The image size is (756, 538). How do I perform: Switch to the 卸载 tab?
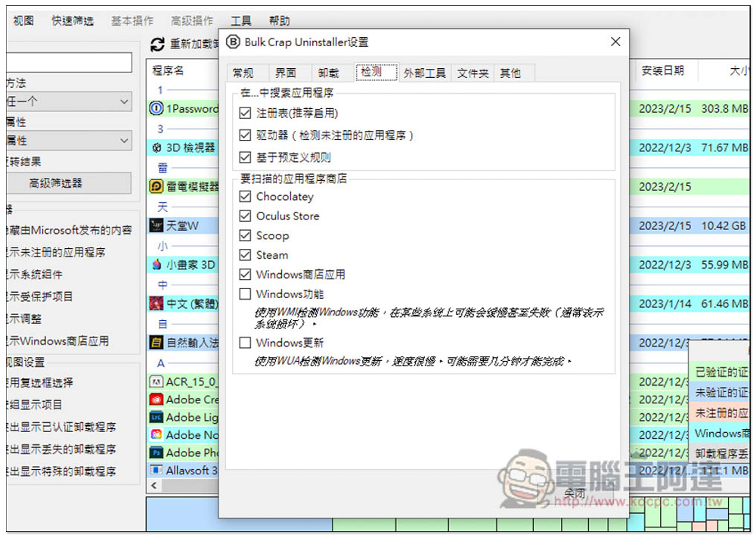click(328, 73)
